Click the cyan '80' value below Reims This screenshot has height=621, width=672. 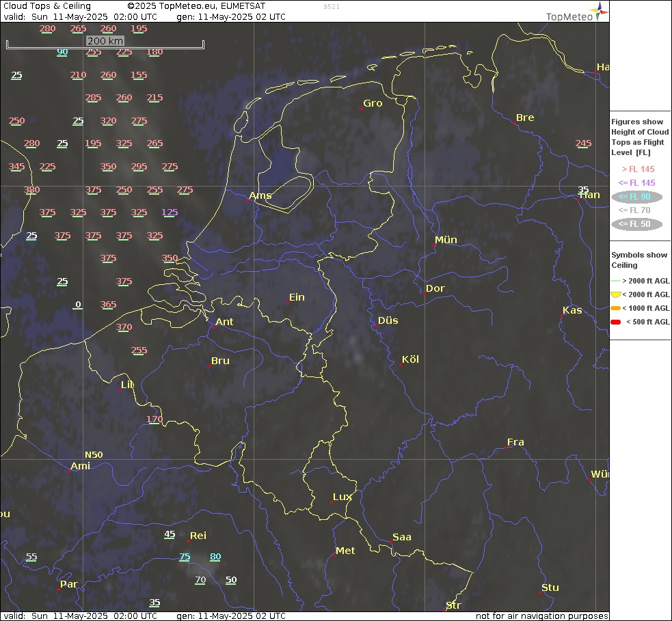pyautogui.click(x=215, y=557)
